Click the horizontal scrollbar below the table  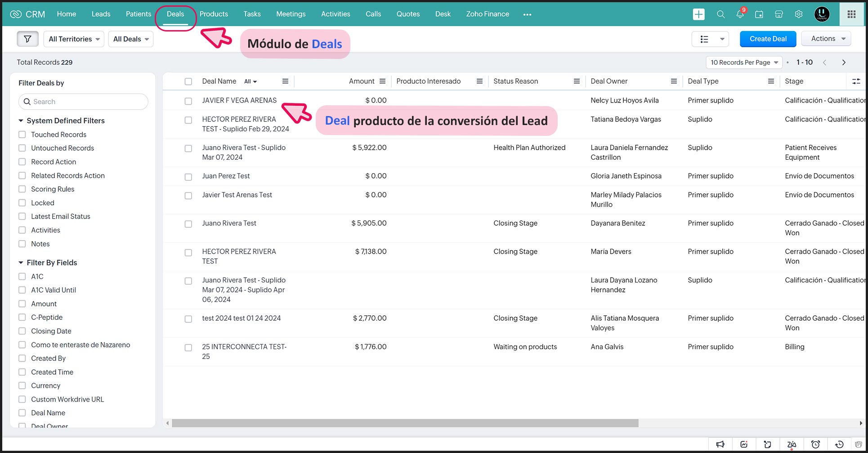point(405,423)
